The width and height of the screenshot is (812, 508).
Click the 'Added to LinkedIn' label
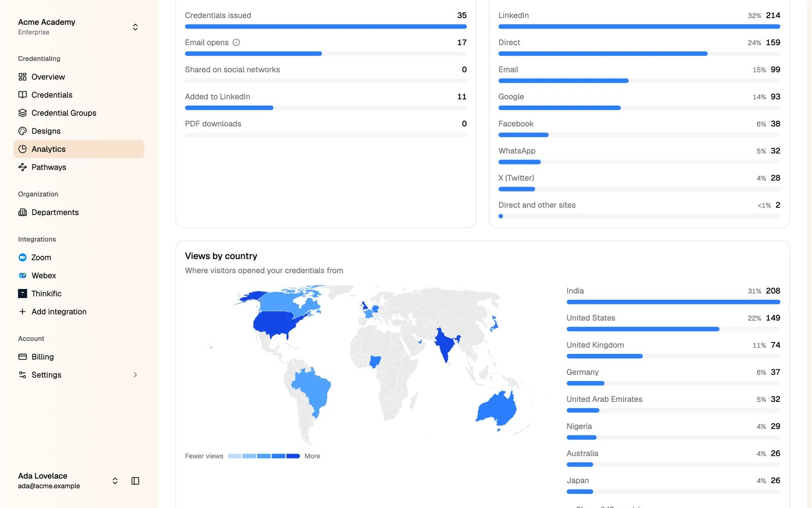click(x=217, y=97)
